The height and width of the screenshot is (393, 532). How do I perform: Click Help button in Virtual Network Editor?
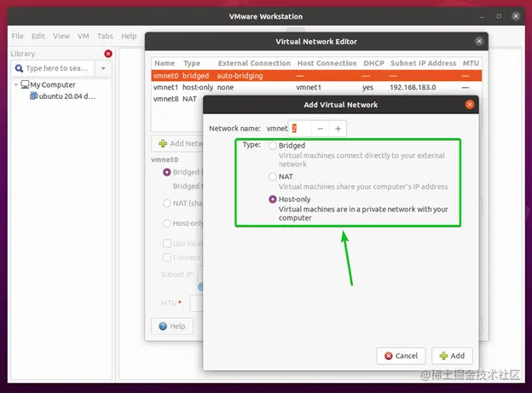172,327
